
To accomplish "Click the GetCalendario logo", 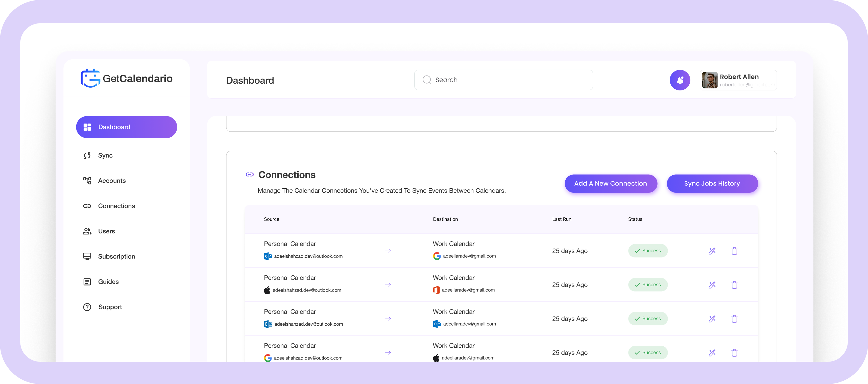I will coord(126,78).
